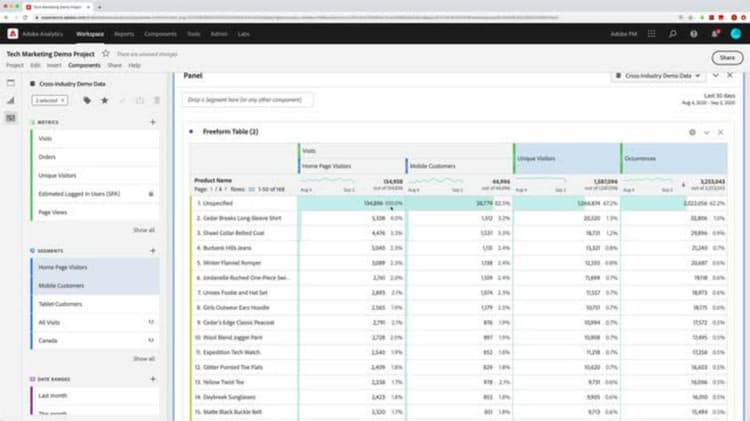
Task: Open search with the magnifier icon
Action: point(673,34)
